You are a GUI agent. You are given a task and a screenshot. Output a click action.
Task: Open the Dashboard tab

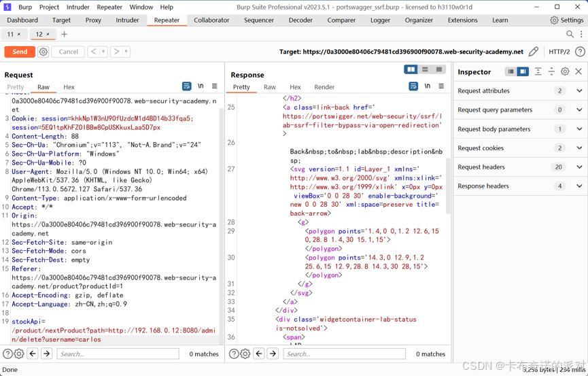pos(22,20)
